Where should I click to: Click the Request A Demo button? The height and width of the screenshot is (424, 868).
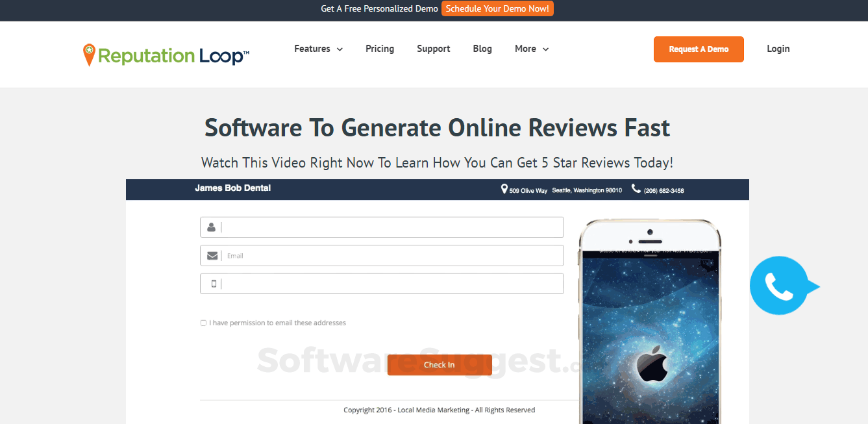[699, 49]
